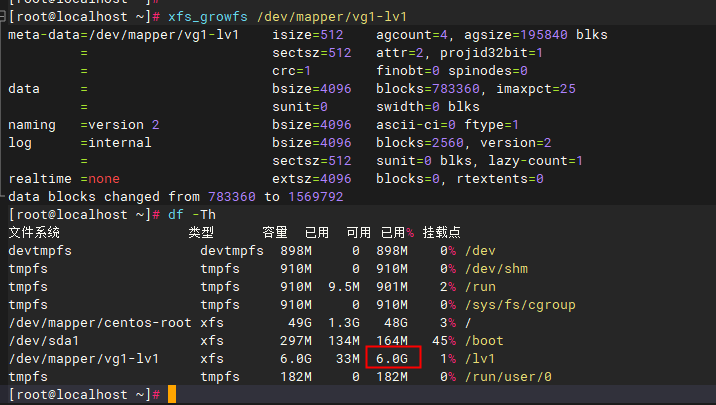
Task: Click /dev/mapper/vg1-lv1 in df output
Action: pyautogui.click(x=84, y=359)
